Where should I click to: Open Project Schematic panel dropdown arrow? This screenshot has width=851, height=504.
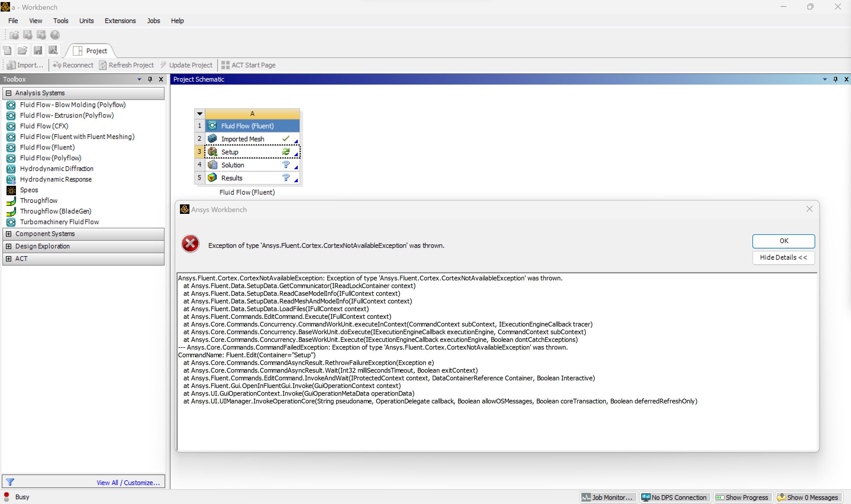[824, 79]
